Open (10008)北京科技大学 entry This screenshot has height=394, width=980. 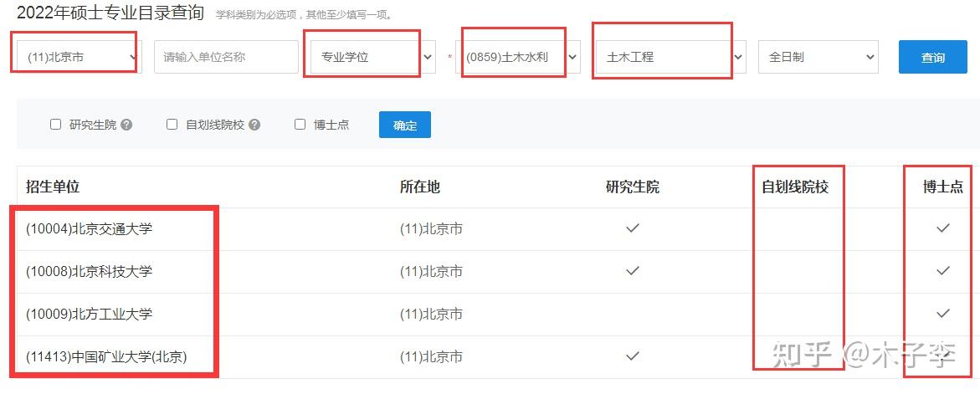coord(89,272)
